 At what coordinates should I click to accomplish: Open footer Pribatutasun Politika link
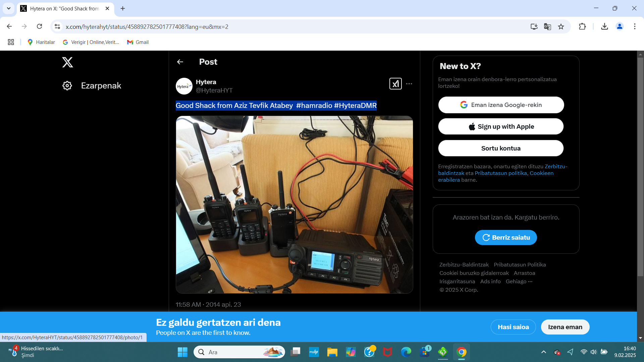coord(520,264)
